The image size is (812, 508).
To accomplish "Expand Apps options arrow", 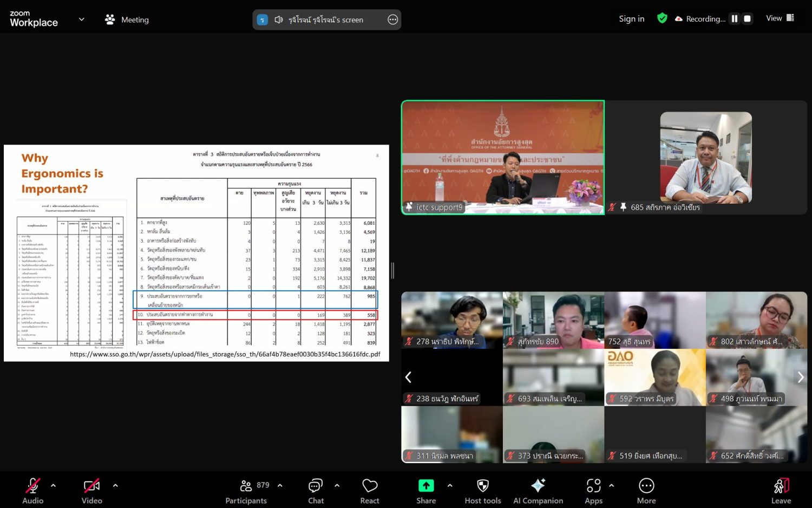I will [612, 486].
